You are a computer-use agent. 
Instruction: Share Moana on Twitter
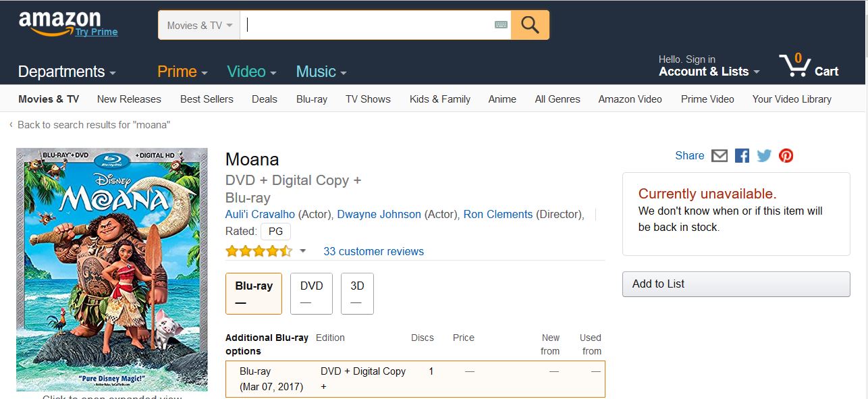coord(764,156)
